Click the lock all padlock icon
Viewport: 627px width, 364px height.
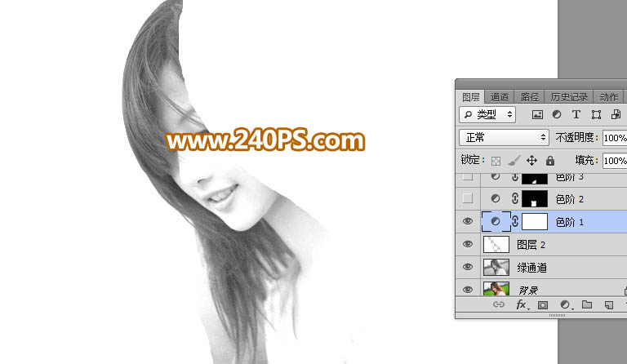click(x=549, y=161)
